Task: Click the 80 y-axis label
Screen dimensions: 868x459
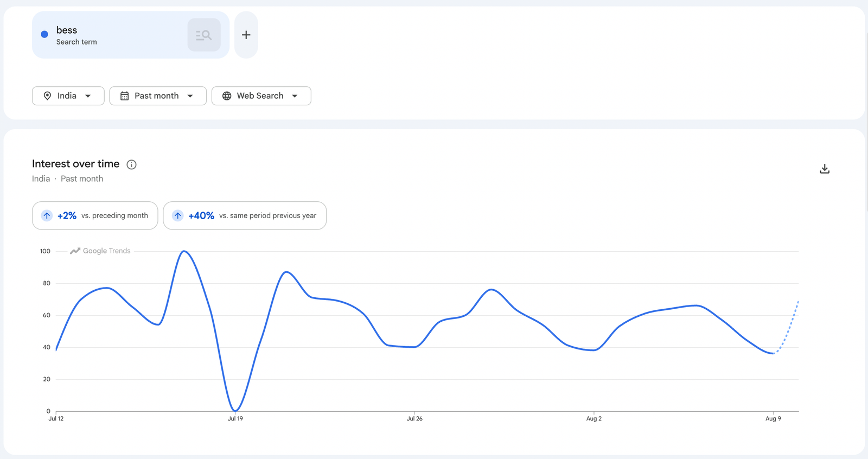Action: pos(47,283)
